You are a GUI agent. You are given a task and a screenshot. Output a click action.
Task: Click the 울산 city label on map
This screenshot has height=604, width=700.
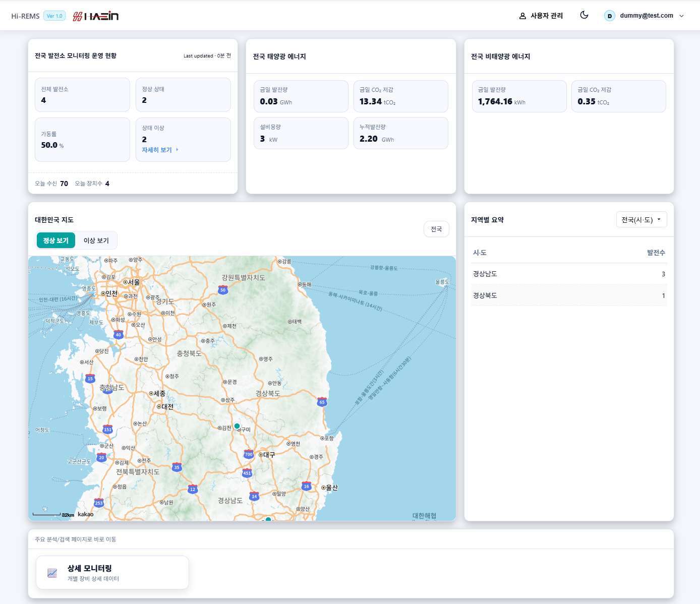click(330, 488)
